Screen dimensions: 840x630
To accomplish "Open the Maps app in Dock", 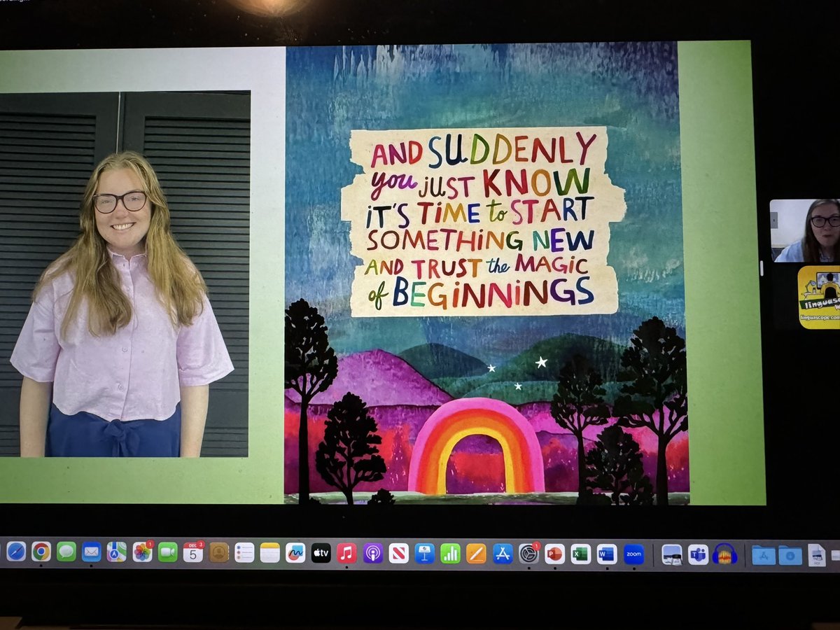I will 117,552.
